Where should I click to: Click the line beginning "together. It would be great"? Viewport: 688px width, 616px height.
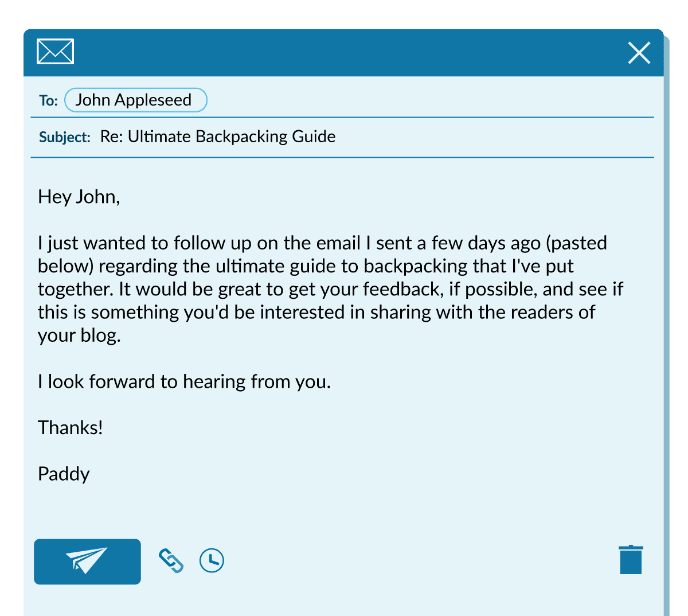tap(330, 289)
